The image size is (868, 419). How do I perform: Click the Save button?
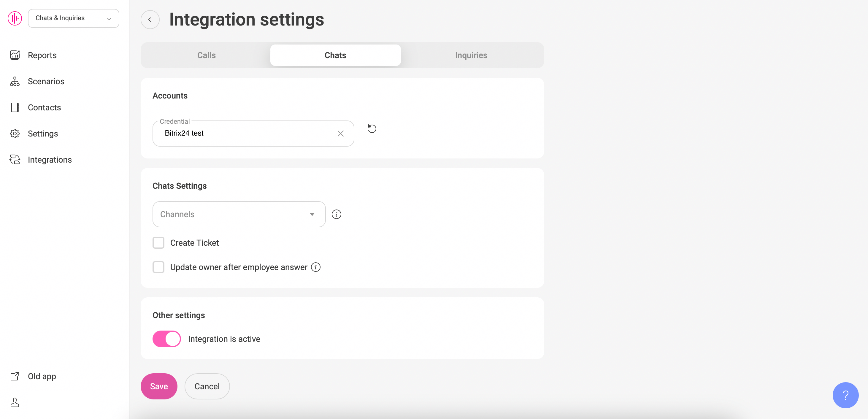click(x=159, y=386)
